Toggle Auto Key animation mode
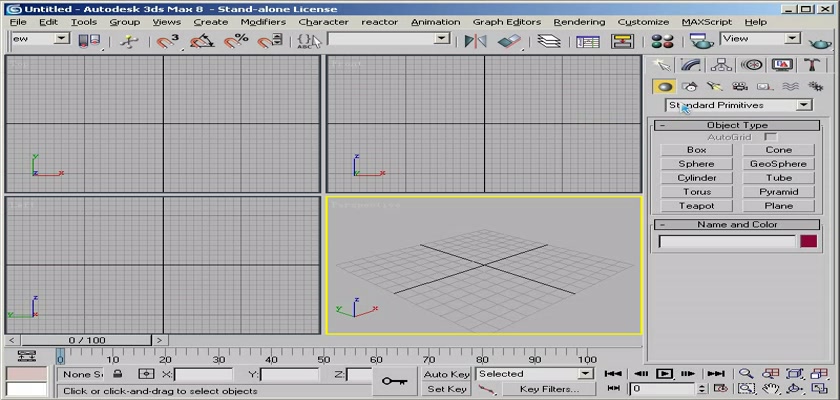840x400 pixels. pos(446,374)
